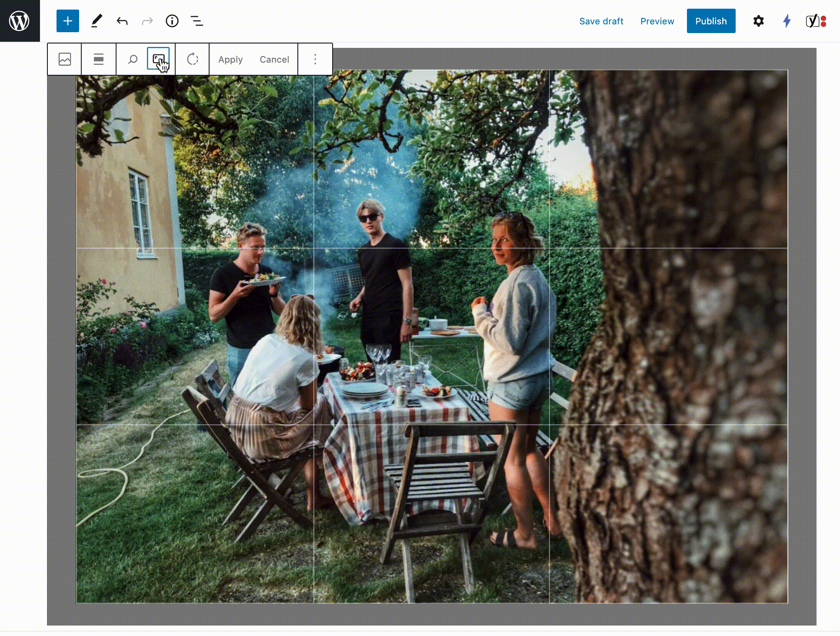Open the Preview options
The width and height of the screenshot is (840, 636).
pyautogui.click(x=657, y=21)
